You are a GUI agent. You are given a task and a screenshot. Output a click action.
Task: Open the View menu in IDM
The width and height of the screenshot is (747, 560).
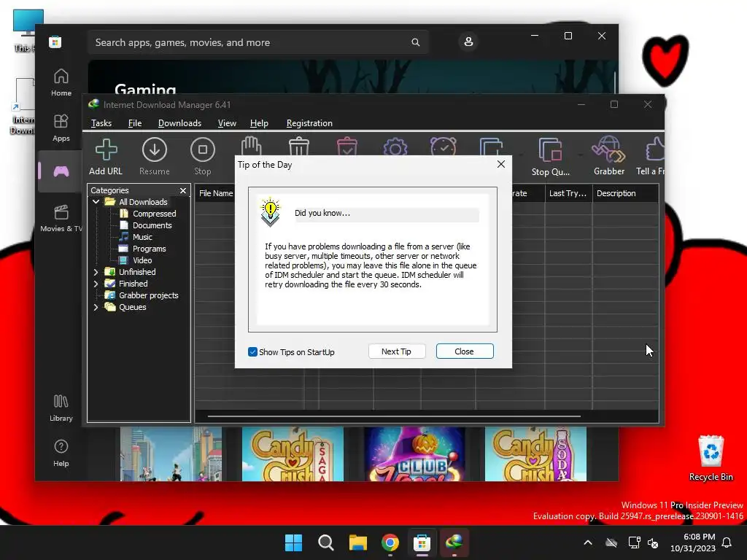[x=227, y=123]
